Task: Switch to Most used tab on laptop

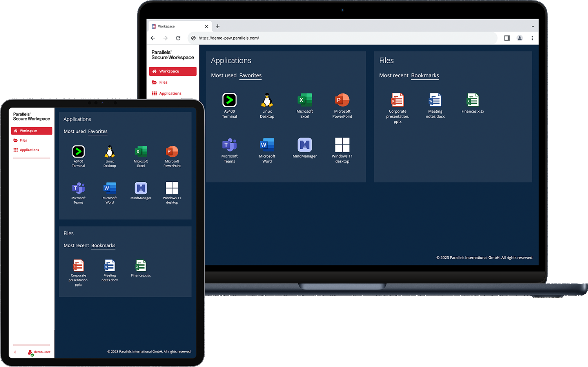Action: (x=224, y=75)
